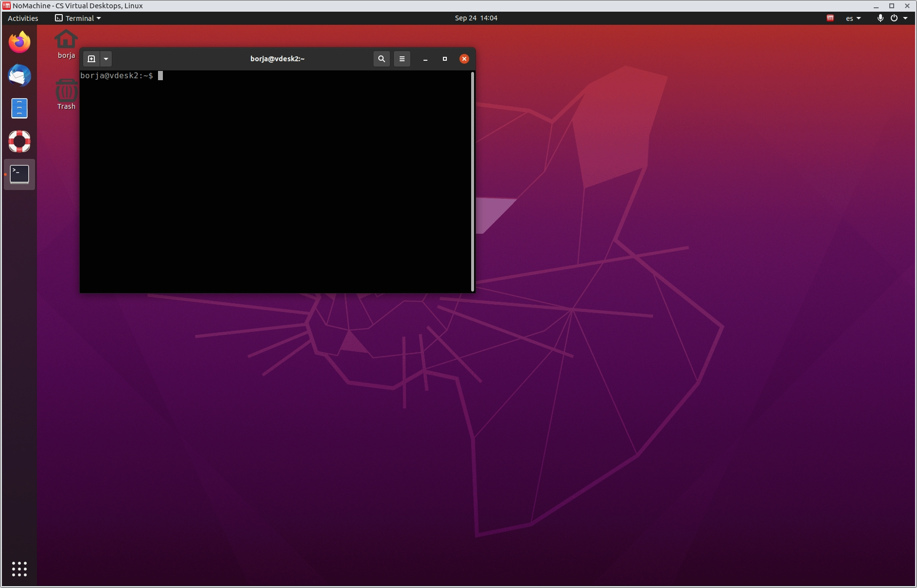Viewport: 917px width, 588px height.
Task: Open the Activities overview
Action: (x=23, y=18)
